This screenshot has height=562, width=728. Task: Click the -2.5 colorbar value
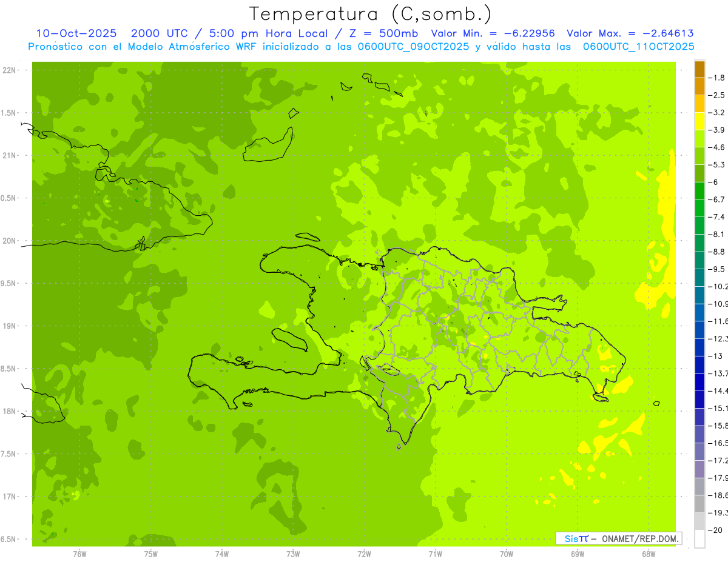pyautogui.click(x=716, y=95)
